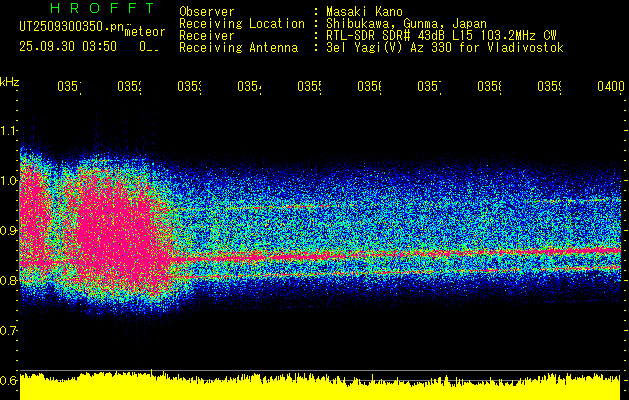
Task: Click the location Shibukawa, Gunma, Japan
Action: (406, 24)
